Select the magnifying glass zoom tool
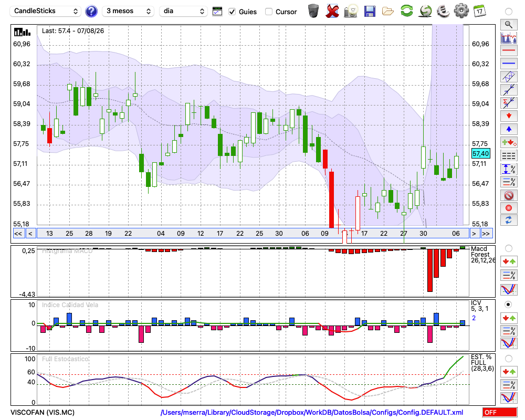Viewport: 525px width, 420px height. coord(509,25)
